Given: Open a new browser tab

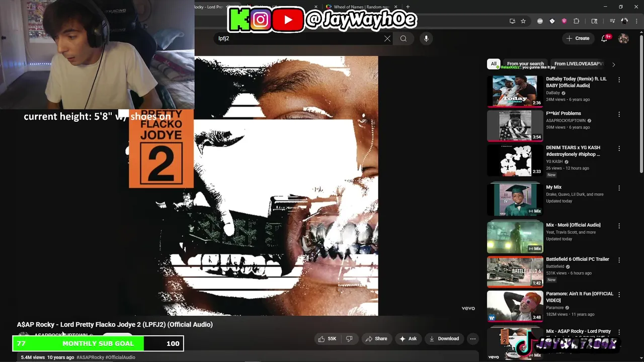Looking at the screenshot, I should [408, 7].
